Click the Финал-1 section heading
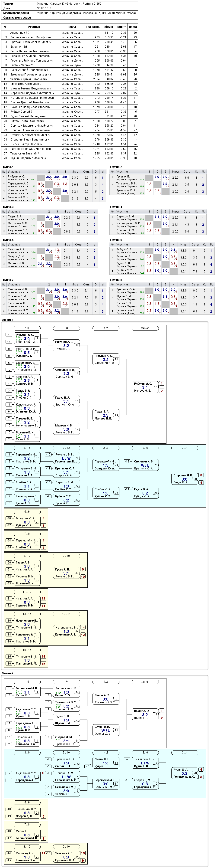Viewport: 217px width, 868px height. [7, 320]
